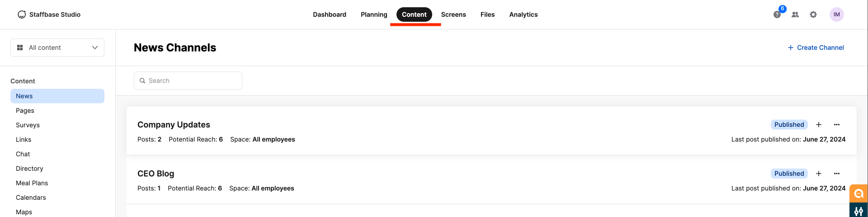868x217 pixels.
Task: Open the dark sliders widget icon
Action: [x=859, y=210]
